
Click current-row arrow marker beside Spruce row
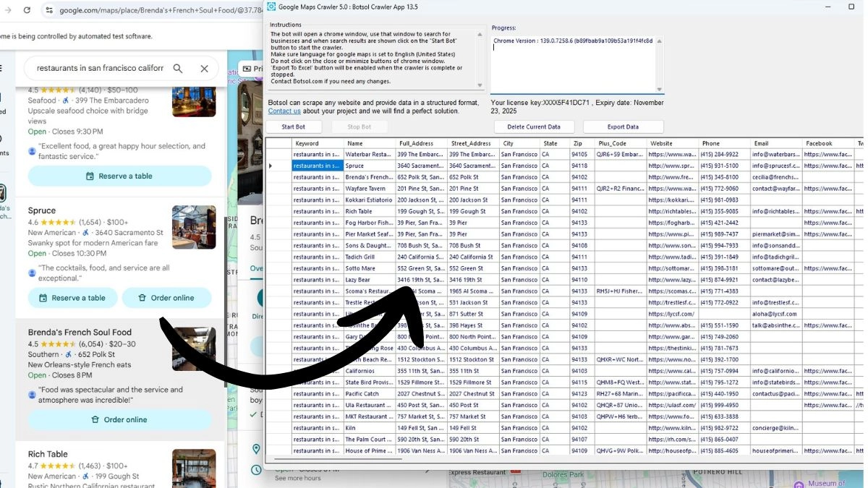pyautogui.click(x=271, y=166)
